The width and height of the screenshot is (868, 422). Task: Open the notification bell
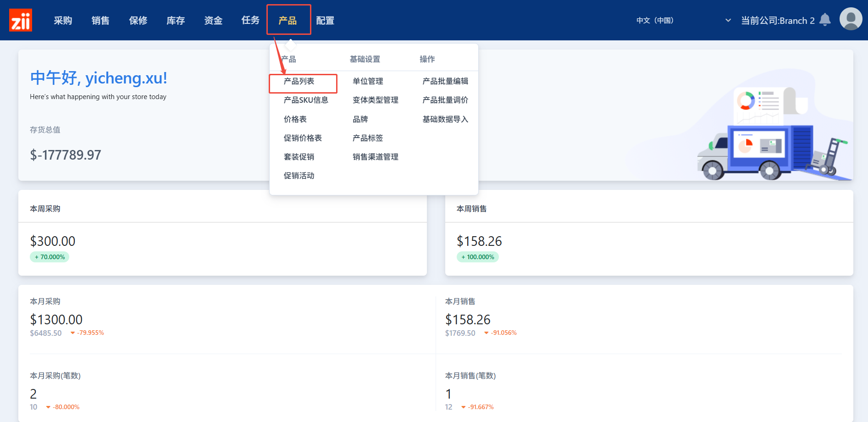[825, 20]
